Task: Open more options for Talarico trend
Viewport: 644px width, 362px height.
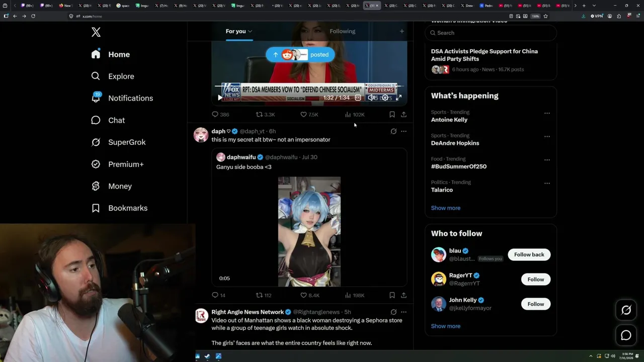Action: (x=547, y=183)
